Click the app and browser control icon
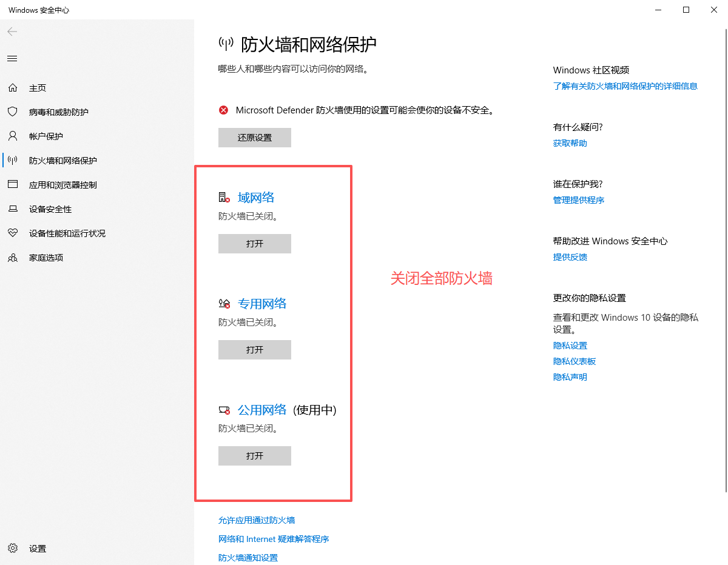The image size is (728, 565). click(x=12, y=185)
